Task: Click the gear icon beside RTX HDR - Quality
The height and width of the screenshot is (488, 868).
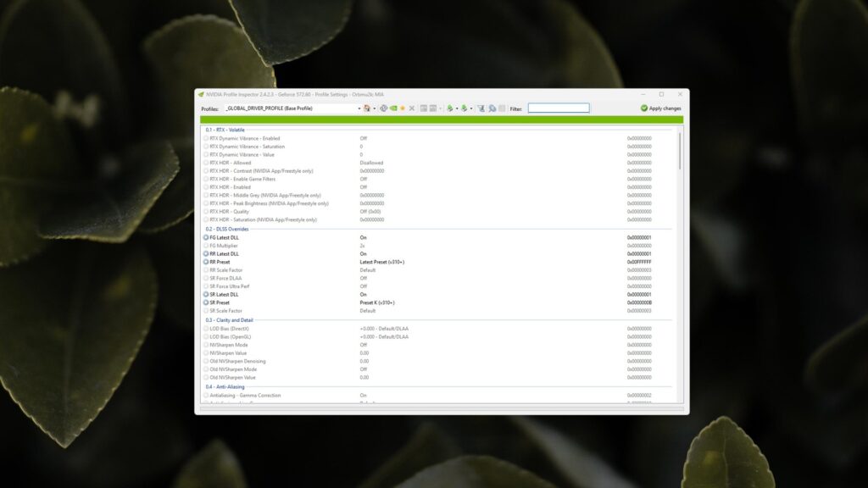Action: pyautogui.click(x=206, y=211)
